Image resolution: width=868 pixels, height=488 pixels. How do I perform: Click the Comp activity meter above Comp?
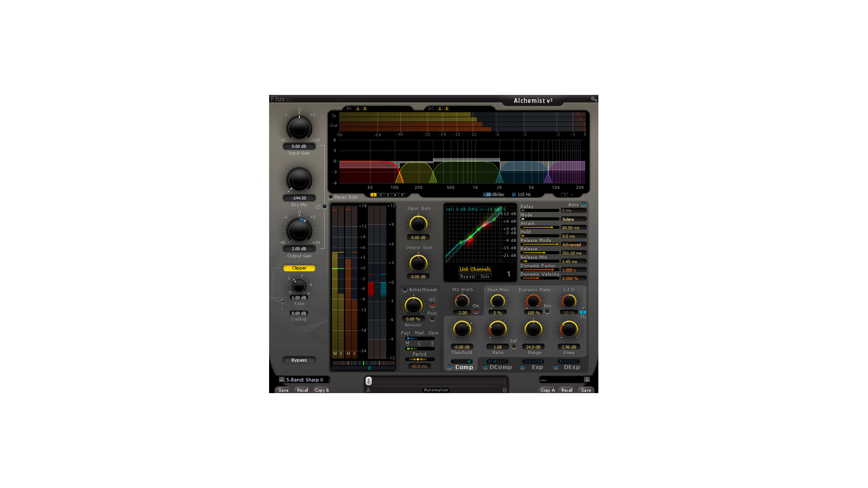(462, 361)
